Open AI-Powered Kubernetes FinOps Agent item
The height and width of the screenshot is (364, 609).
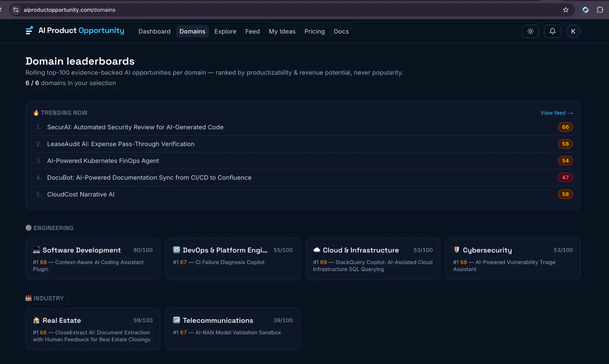(303, 160)
